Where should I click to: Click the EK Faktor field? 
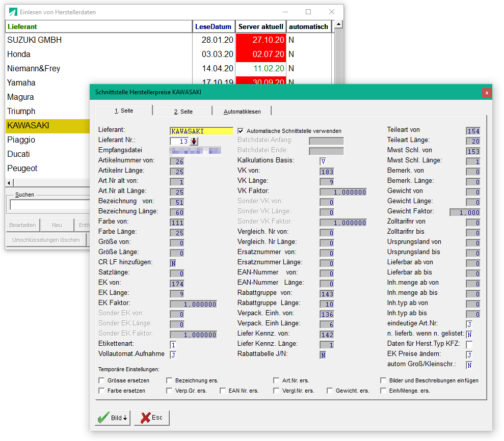point(194,304)
